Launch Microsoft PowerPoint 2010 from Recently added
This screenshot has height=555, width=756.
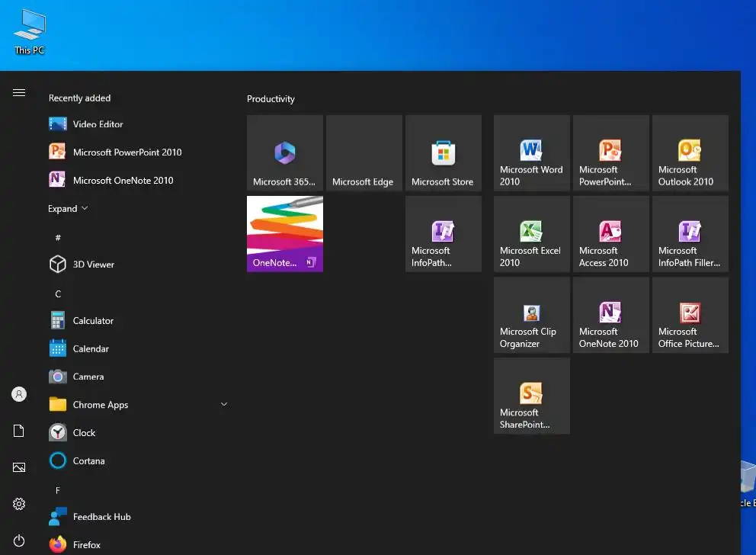point(139,152)
